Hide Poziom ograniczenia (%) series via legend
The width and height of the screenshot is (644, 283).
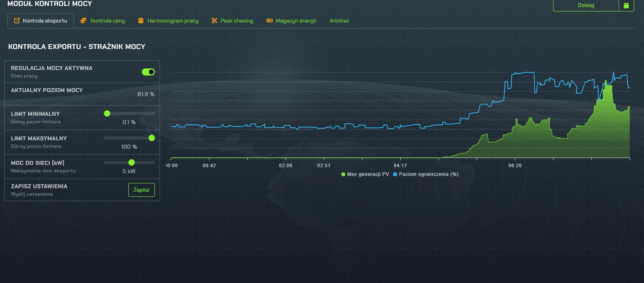coord(428,174)
